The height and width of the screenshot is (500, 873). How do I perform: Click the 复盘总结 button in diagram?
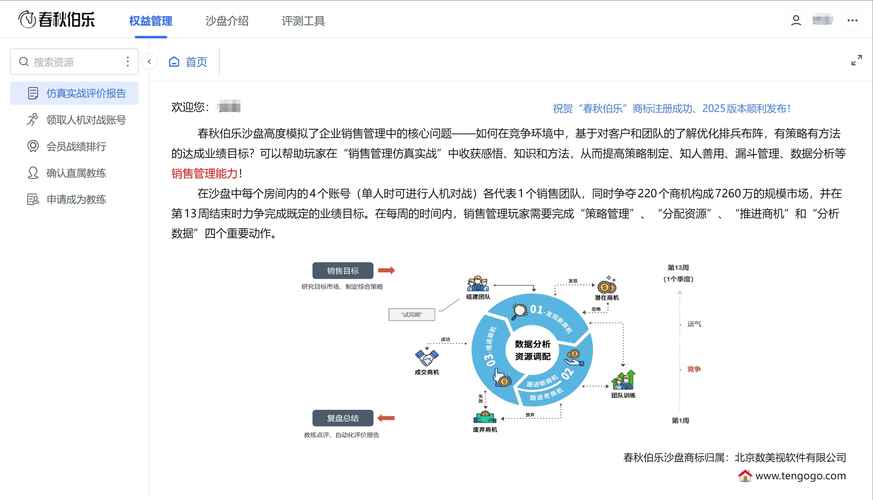(x=342, y=418)
